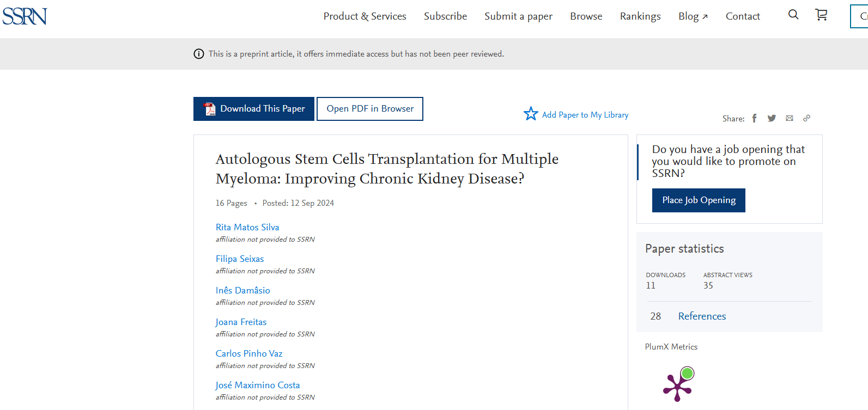This screenshot has height=410, width=868.
Task: Click the SSRN logo
Action: pos(25,16)
